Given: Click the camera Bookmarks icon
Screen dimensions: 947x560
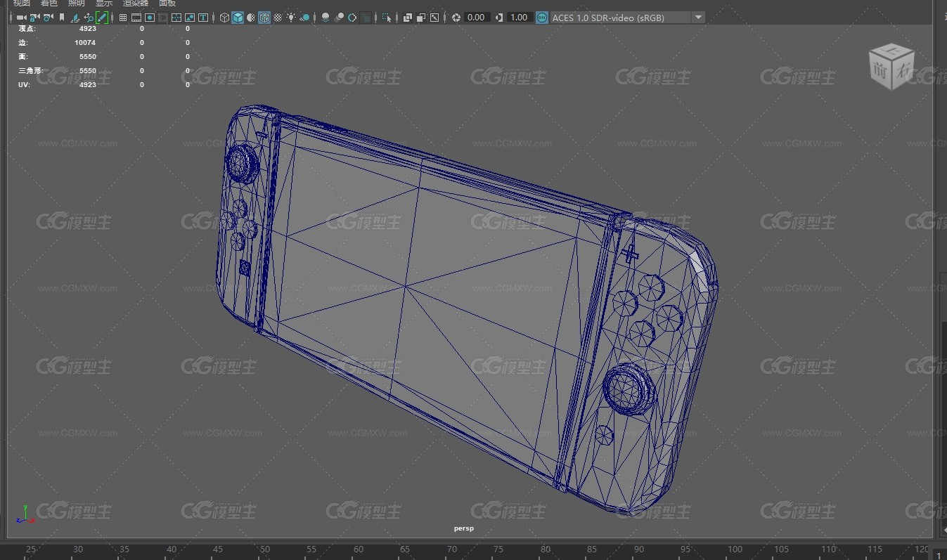Looking at the screenshot, I should pyautogui.click(x=62, y=18).
